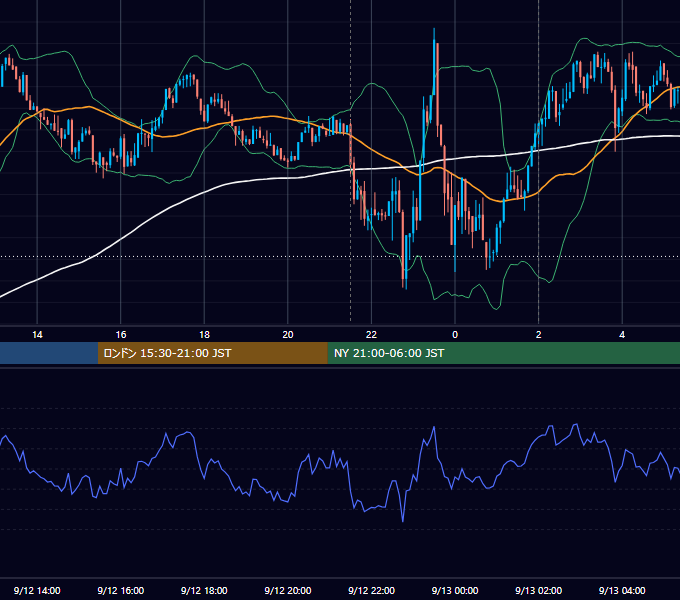Viewport: 680px width, 600px height.
Task: Click the hour label 2 on price chart axis
Action: coord(539,335)
